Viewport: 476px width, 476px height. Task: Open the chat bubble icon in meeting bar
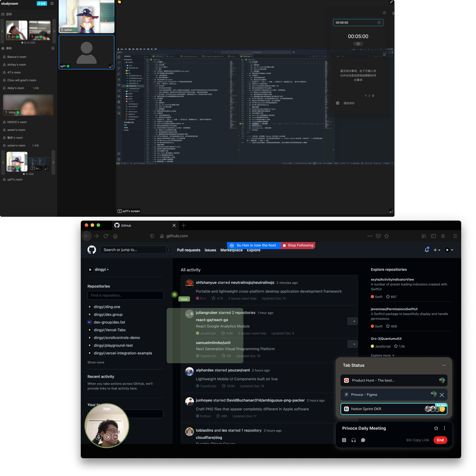363,440
